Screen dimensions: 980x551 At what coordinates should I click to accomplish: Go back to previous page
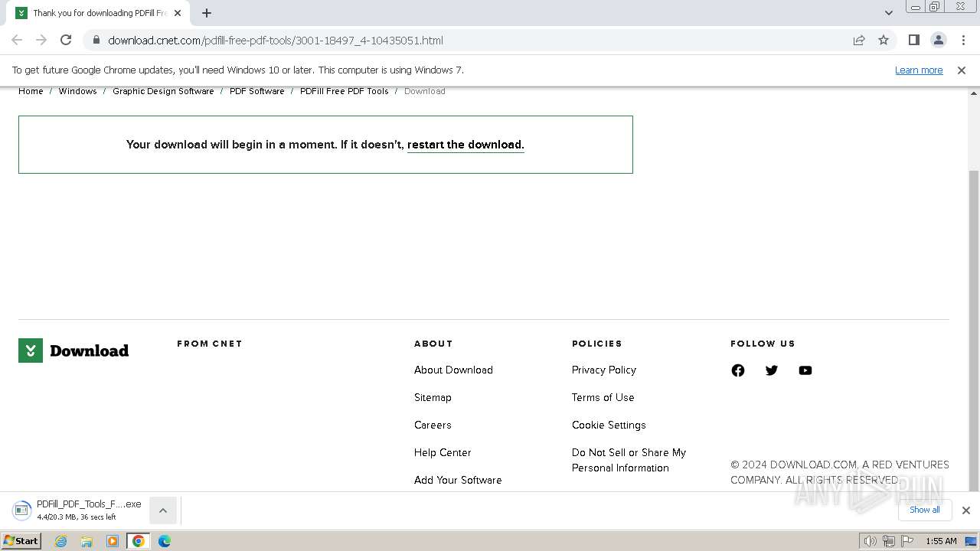tap(17, 40)
